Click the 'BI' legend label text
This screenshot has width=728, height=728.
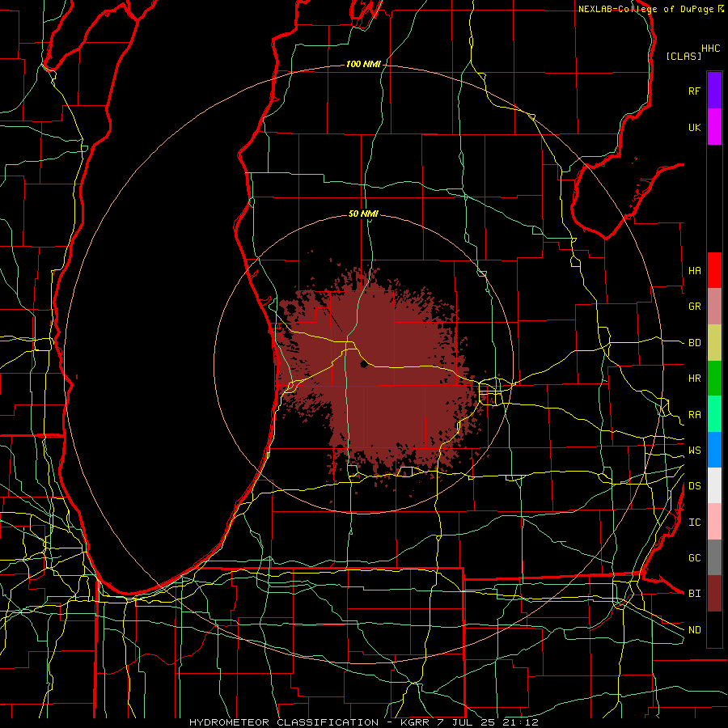pyautogui.click(x=694, y=594)
